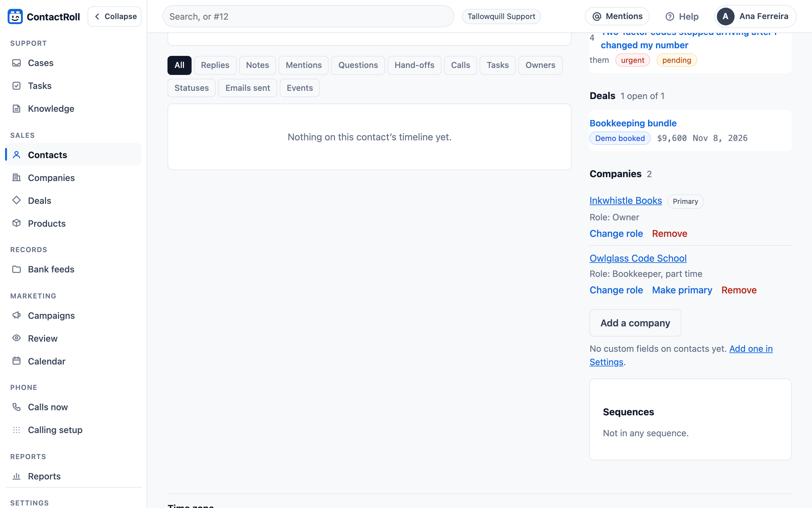Viewport: 812px width, 508px height.
Task: Click the Calendar icon in sidebar
Action: point(16,361)
